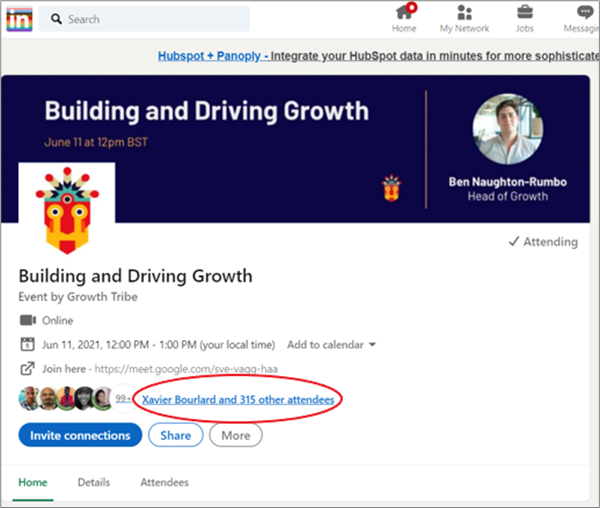
Task: Click the Online video camera icon
Action: [28, 320]
